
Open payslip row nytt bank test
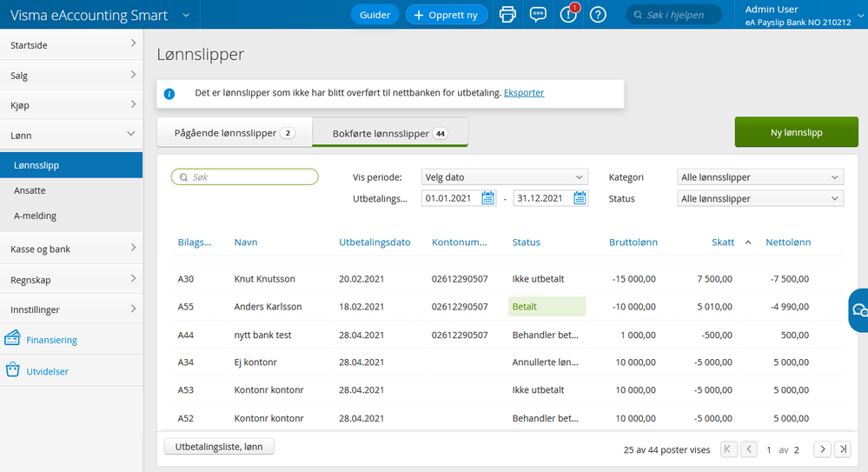(x=507, y=335)
